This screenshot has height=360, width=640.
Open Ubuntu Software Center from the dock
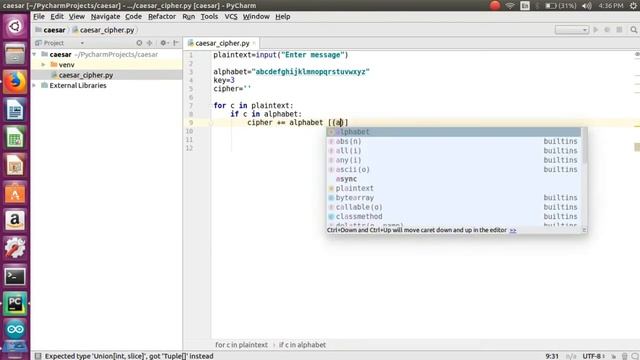point(15,193)
